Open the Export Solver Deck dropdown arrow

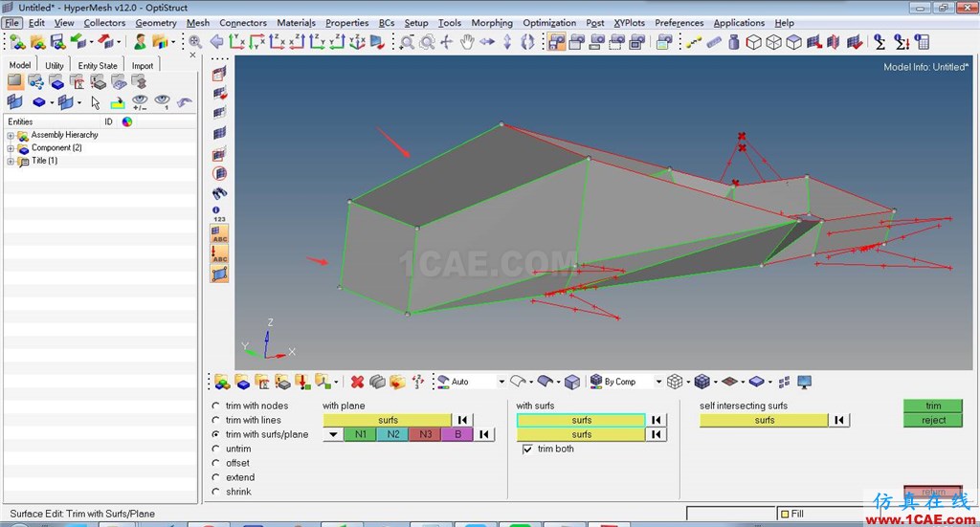[118, 42]
